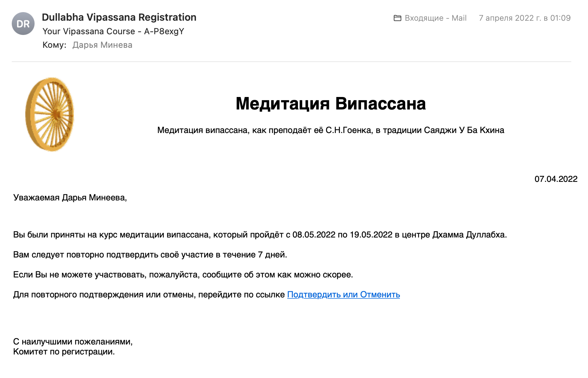Click the date 07.04.2022 in the body
This screenshot has height=378, width=588.
(x=556, y=179)
